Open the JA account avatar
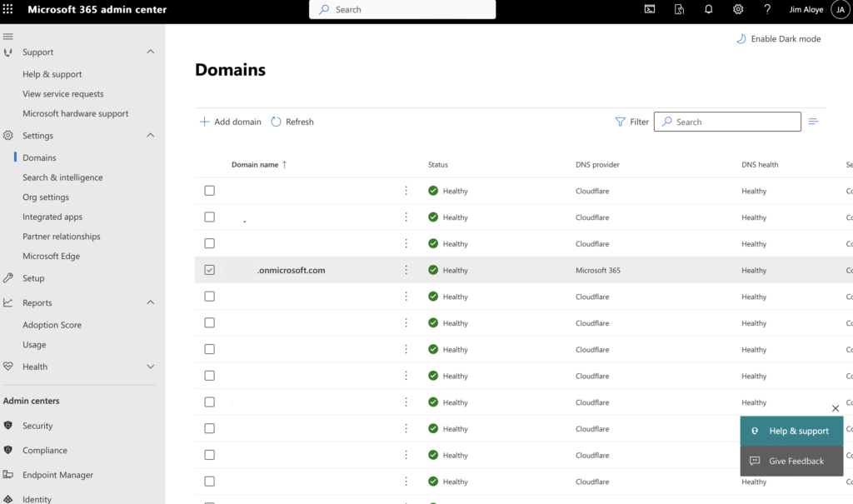This screenshot has height=504, width=853. point(841,9)
